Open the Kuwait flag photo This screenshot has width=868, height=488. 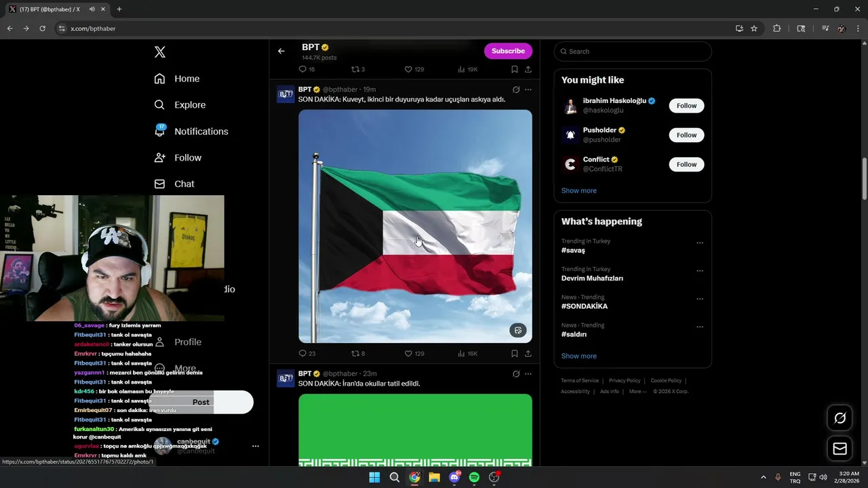point(415,226)
